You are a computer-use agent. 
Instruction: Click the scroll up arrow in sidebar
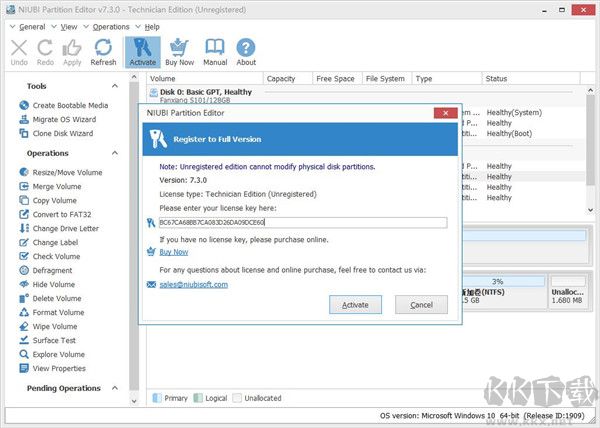[134, 77]
